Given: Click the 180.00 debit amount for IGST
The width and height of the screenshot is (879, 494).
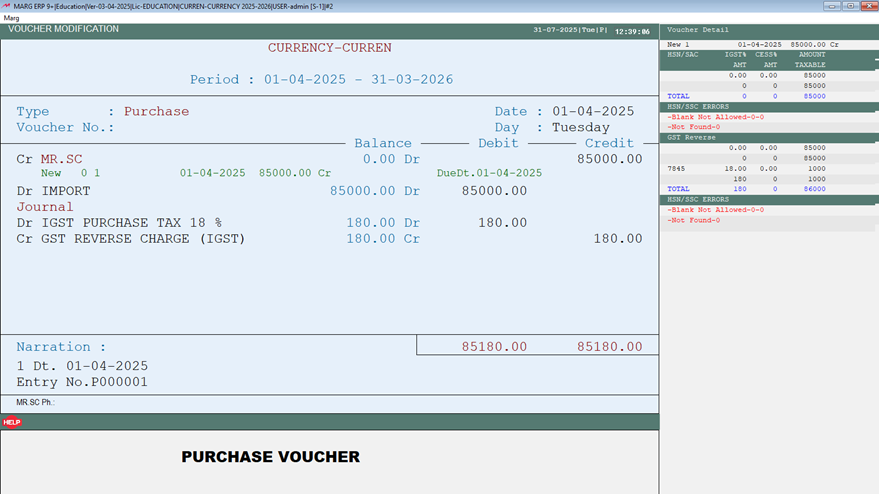Looking at the screenshot, I should (x=502, y=223).
